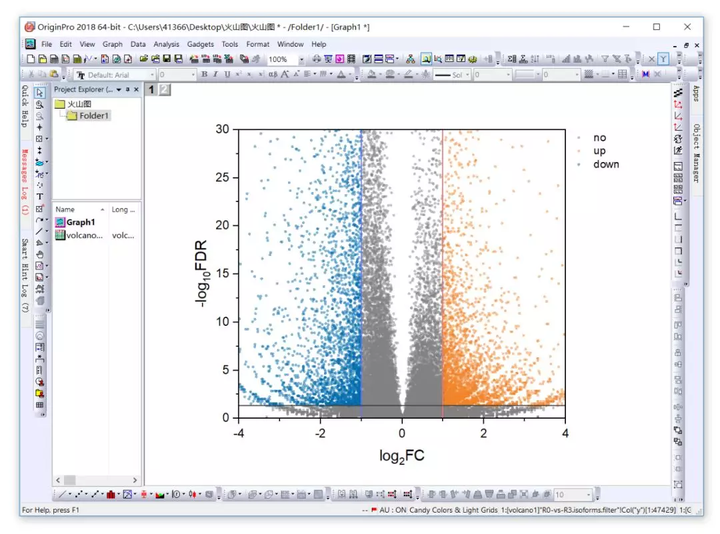Viewport: 720px width, 534px height.
Task: Click the blue M icon in toolbar
Action: click(x=646, y=74)
